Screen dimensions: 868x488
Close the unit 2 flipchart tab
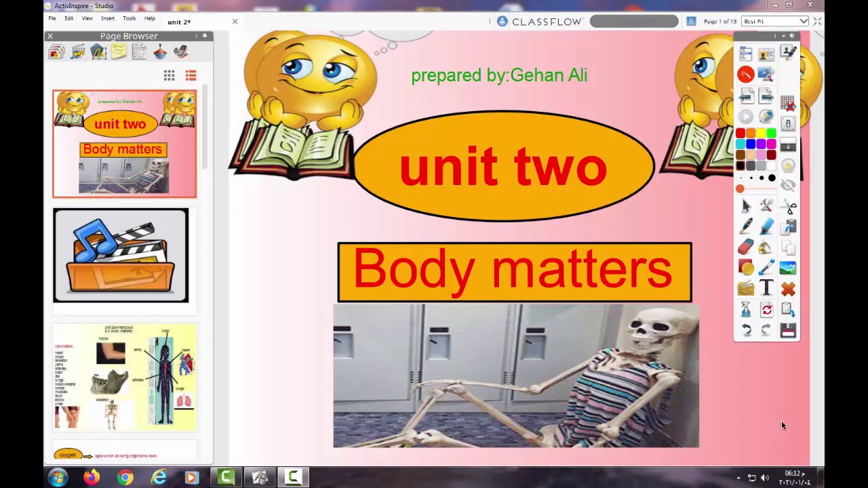point(235,22)
